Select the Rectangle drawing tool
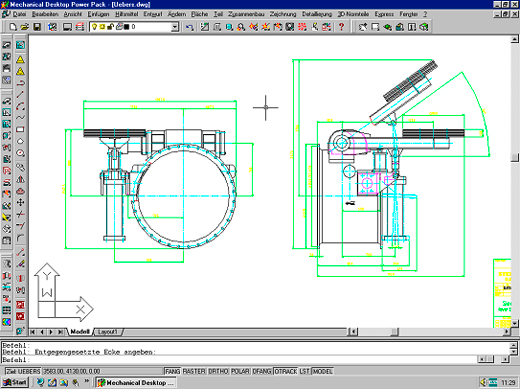 (x=20, y=130)
